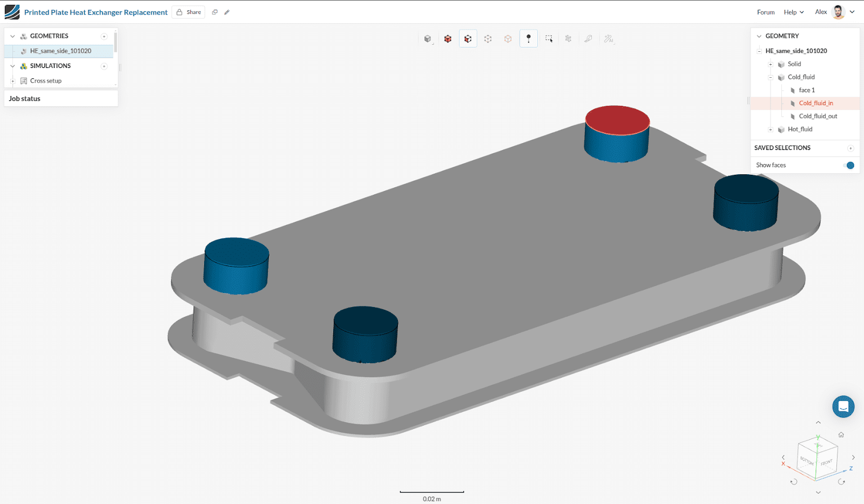
Task: Toggle the Show faces switch
Action: click(849, 165)
